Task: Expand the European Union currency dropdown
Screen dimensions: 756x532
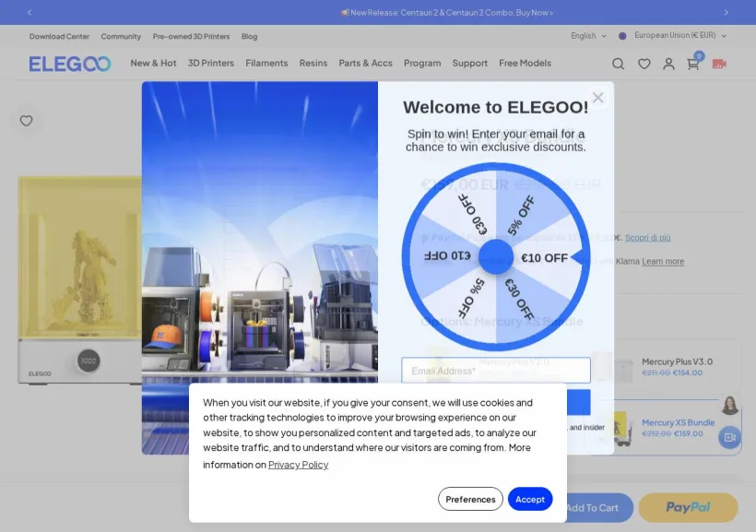Action: coord(680,35)
